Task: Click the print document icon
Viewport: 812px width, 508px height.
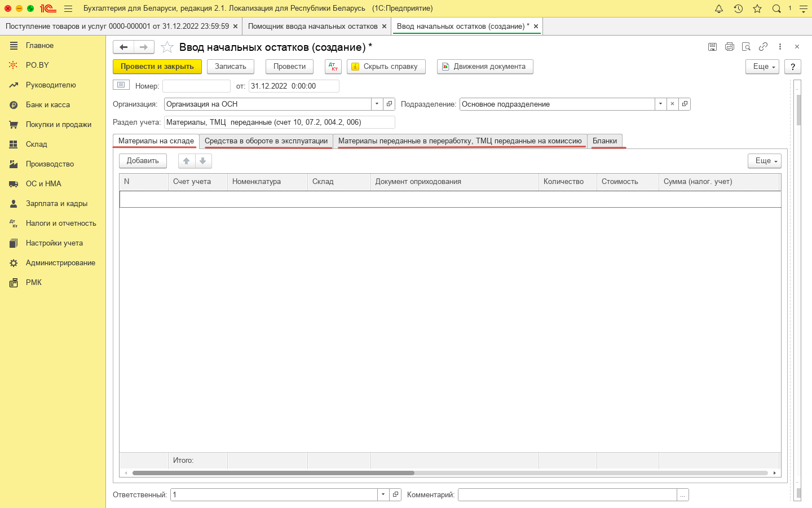Action: [x=729, y=47]
